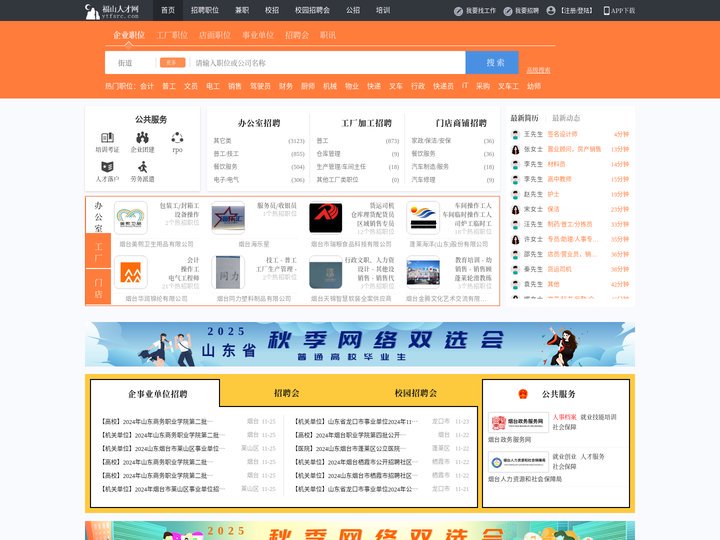The height and width of the screenshot is (540, 720).
Task: Open 烟台华润锦纶 orange logo
Action: click(131, 272)
